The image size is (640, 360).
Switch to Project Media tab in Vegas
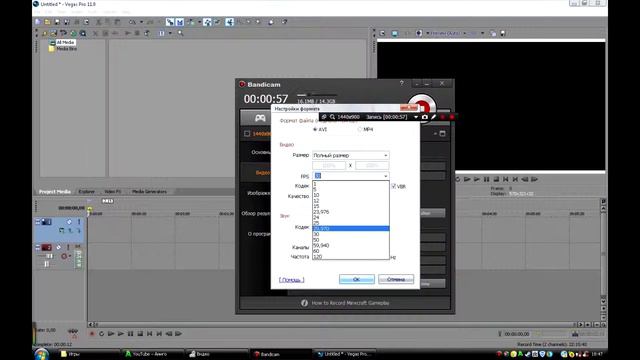[55, 191]
